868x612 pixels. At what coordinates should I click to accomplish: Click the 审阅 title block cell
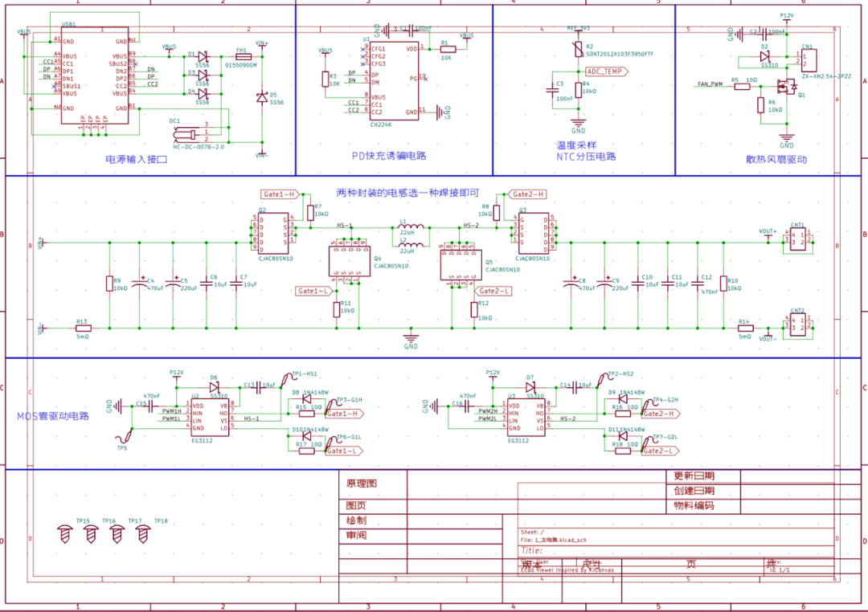357,535
